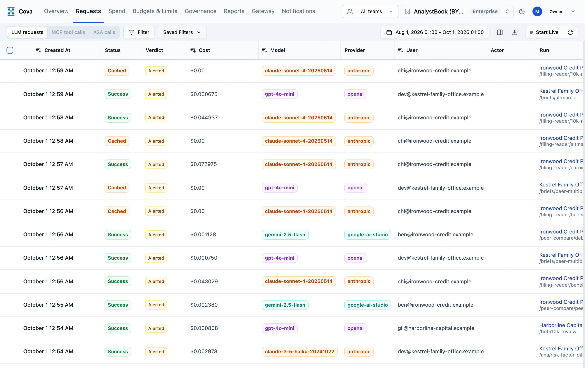Go to Budgets & Limits tab
The image size is (588, 368).
(155, 11)
